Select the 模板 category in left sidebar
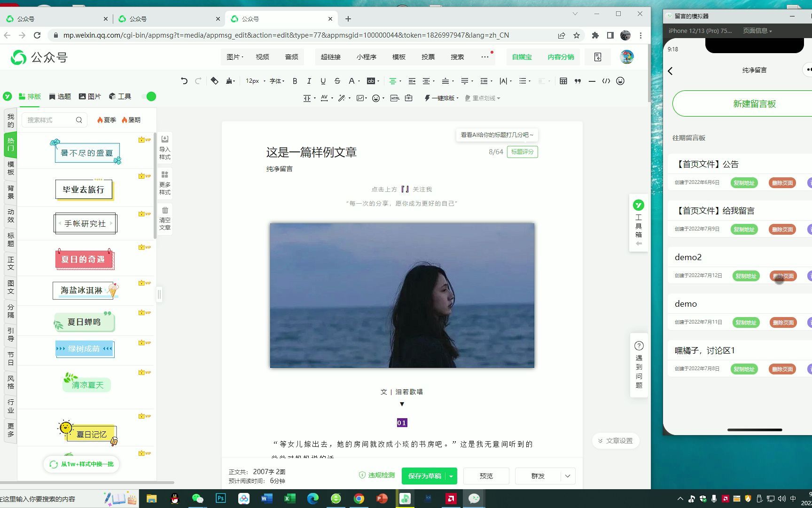 pyautogui.click(x=11, y=168)
